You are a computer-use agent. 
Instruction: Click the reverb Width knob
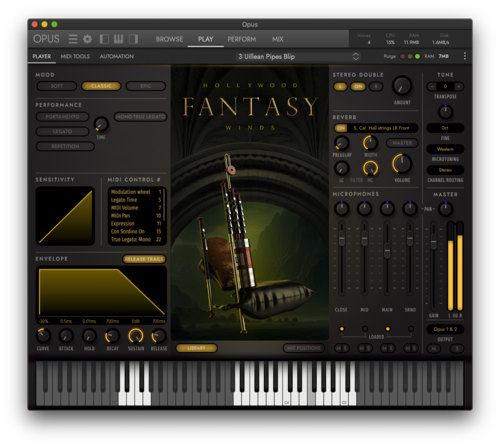point(370,143)
